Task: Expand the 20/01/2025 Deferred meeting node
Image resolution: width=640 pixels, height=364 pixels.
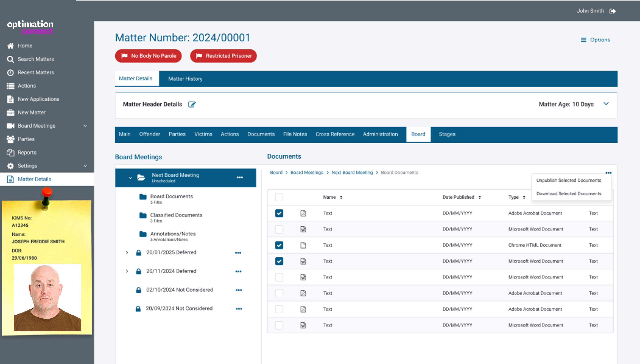Action: coord(127,252)
